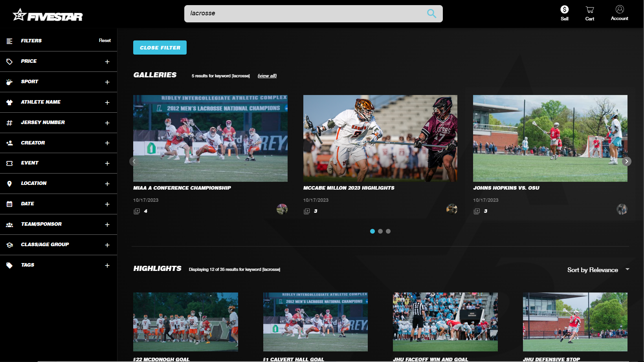Expand the Jersey Number filter
This screenshot has width=644, height=362.
[107, 123]
